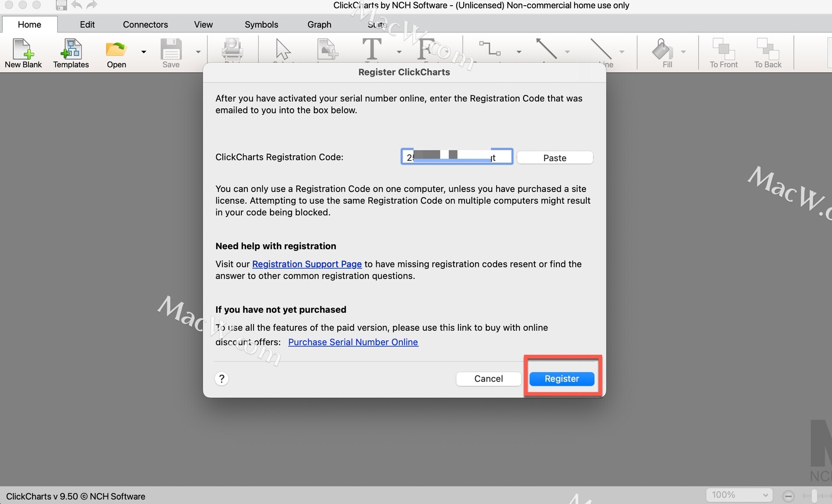Click the To Front ordering icon
This screenshot has height=504, width=832.
click(x=724, y=49)
